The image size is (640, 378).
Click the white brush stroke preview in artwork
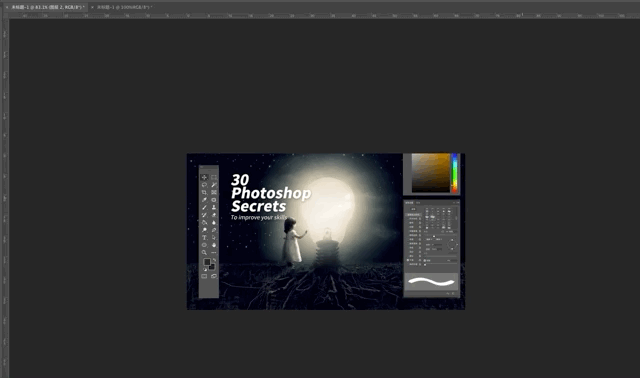[431, 282]
